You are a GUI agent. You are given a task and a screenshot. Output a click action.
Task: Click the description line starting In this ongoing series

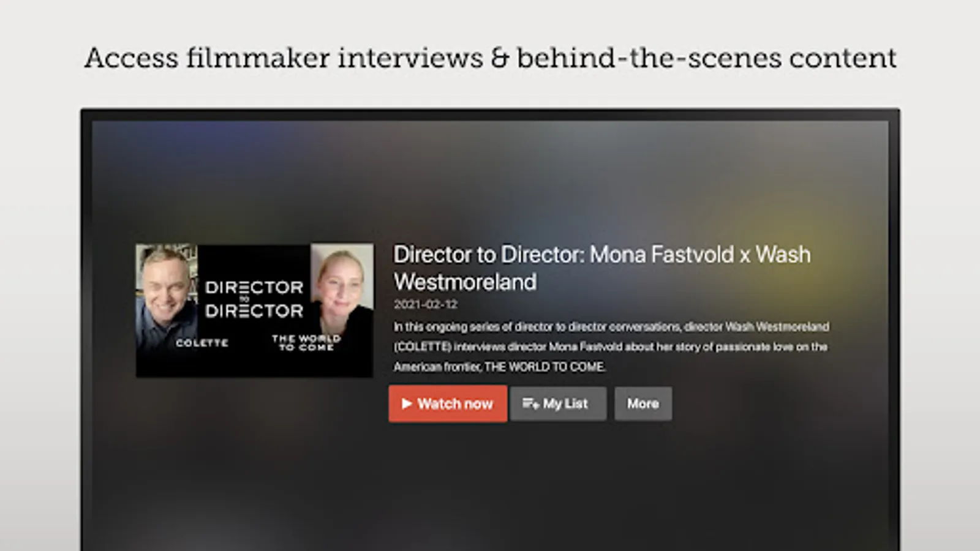(611, 326)
